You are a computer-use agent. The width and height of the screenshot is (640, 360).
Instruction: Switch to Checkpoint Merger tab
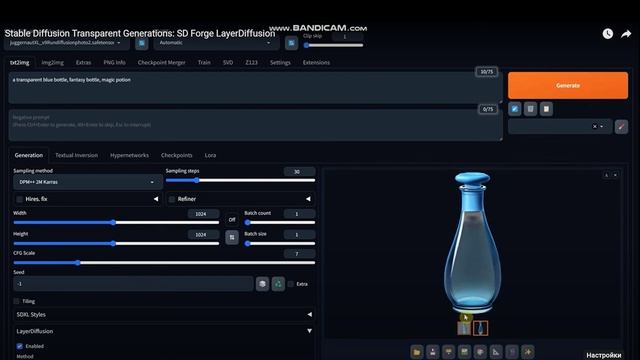[x=162, y=62]
